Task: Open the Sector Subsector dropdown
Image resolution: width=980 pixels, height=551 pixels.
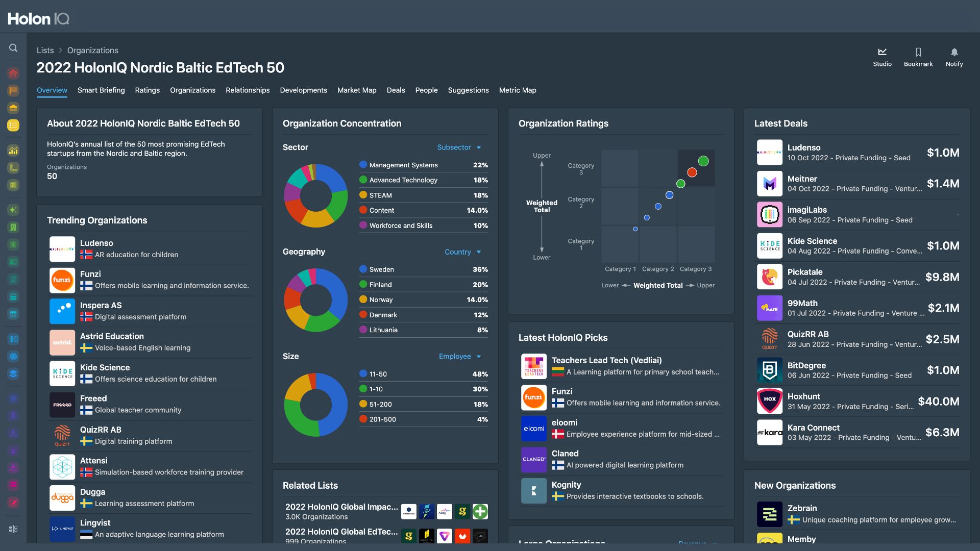Action: [x=459, y=147]
